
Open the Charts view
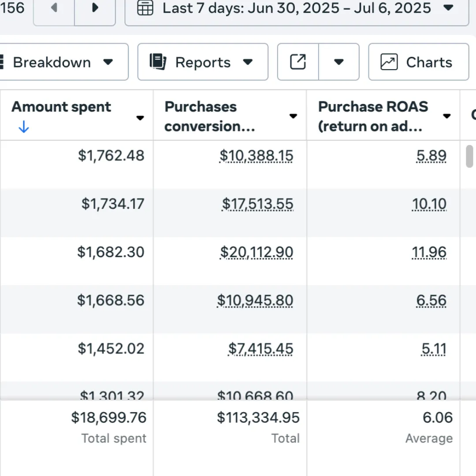click(428, 62)
